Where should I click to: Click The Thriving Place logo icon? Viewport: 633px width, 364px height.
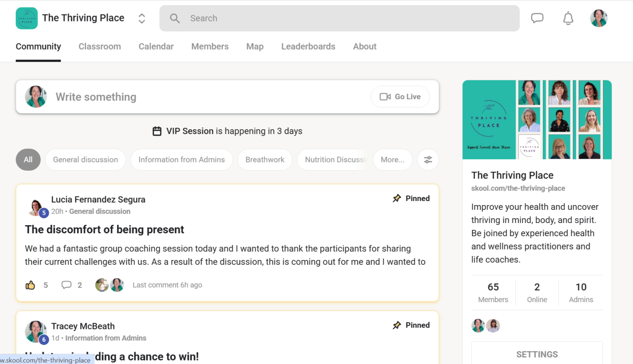pyautogui.click(x=27, y=18)
